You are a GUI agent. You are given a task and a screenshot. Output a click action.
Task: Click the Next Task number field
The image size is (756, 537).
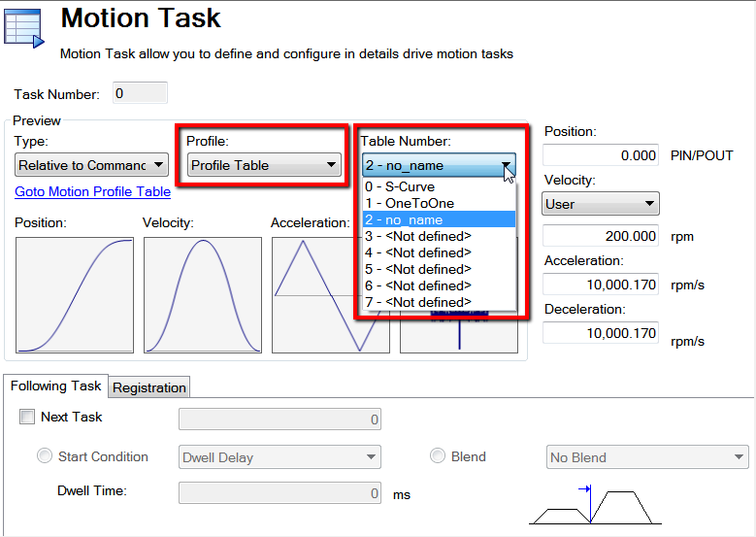click(279, 420)
